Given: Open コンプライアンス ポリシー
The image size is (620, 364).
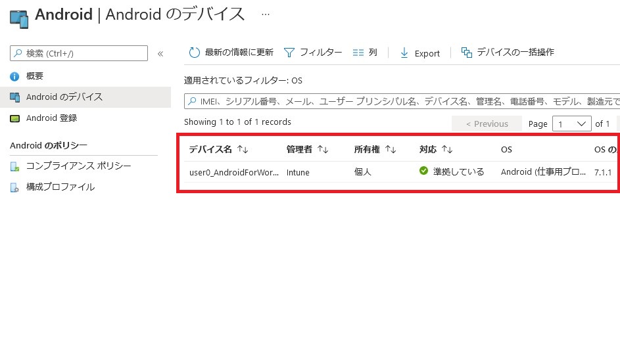Looking at the screenshot, I should pyautogui.click(x=78, y=166).
